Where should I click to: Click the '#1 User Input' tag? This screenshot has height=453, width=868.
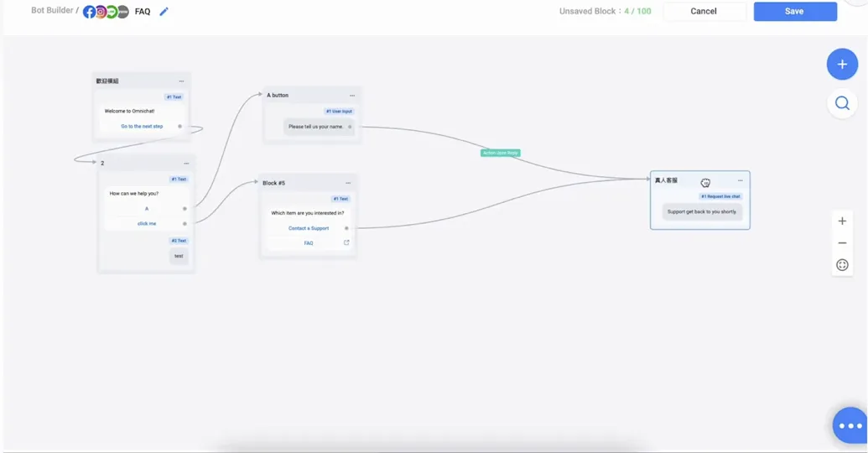click(339, 112)
